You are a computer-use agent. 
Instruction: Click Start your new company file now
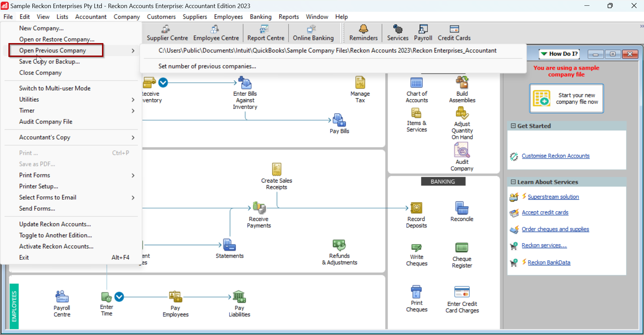coord(566,98)
